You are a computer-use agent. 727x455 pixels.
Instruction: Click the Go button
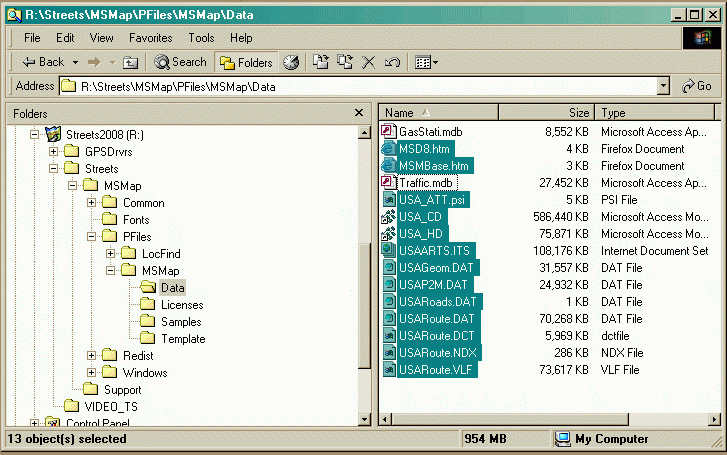697,86
